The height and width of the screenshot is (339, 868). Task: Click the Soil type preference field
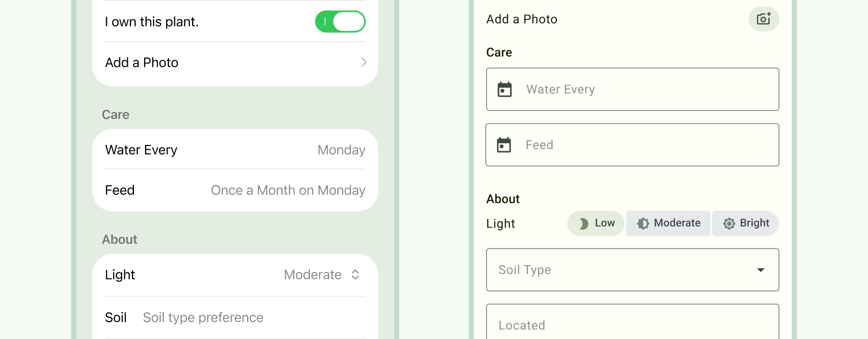point(203,317)
